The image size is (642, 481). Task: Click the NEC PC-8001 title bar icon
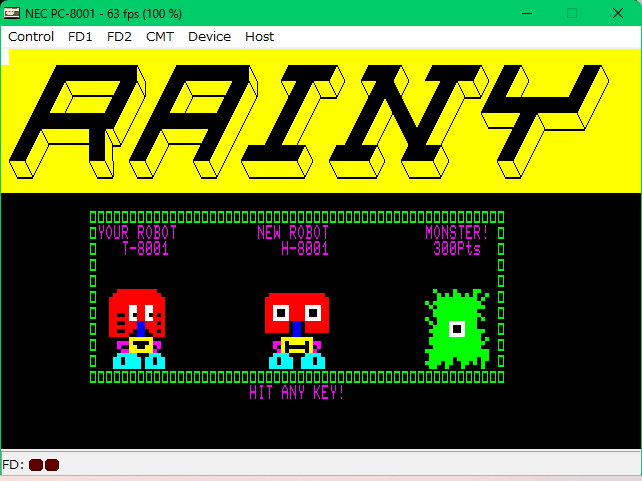click(x=12, y=12)
